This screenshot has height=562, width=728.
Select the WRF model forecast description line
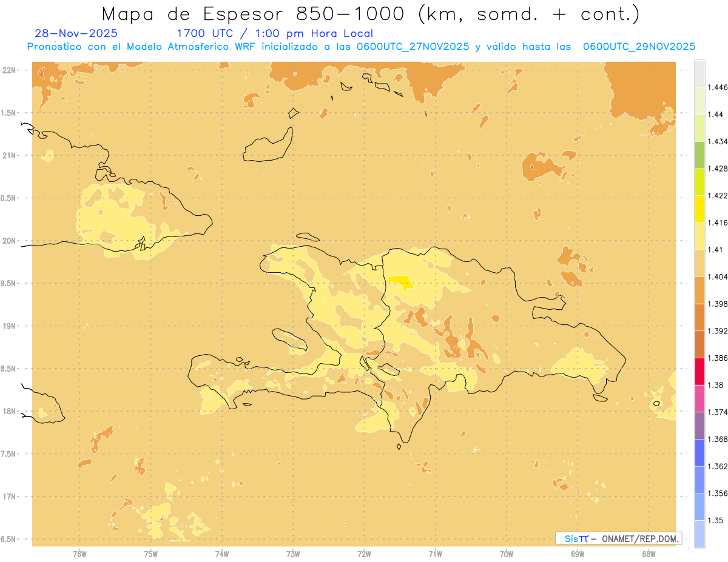click(x=361, y=47)
